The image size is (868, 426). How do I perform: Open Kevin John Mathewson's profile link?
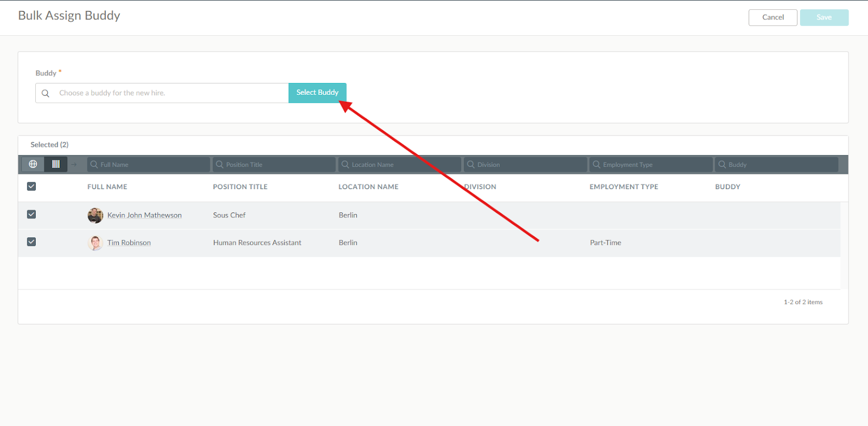pyautogui.click(x=144, y=215)
